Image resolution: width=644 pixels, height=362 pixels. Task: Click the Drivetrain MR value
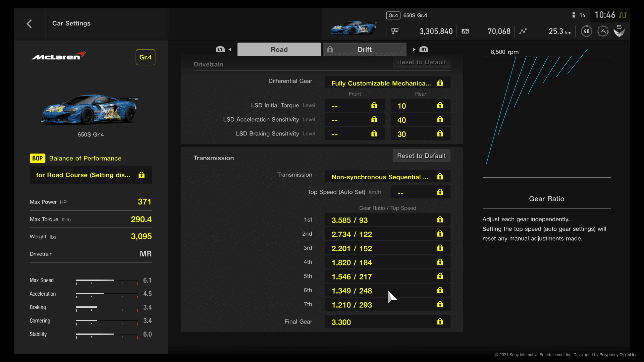146,254
